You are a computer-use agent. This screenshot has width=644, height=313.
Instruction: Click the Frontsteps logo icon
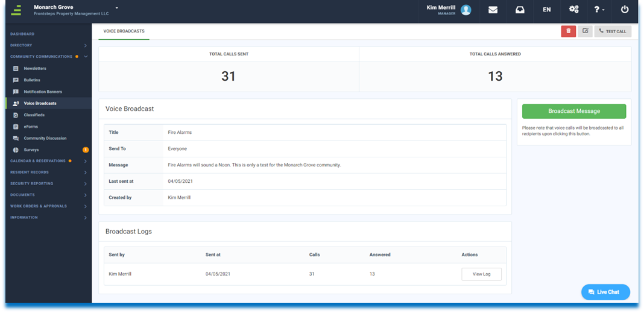click(x=16, y=10)
